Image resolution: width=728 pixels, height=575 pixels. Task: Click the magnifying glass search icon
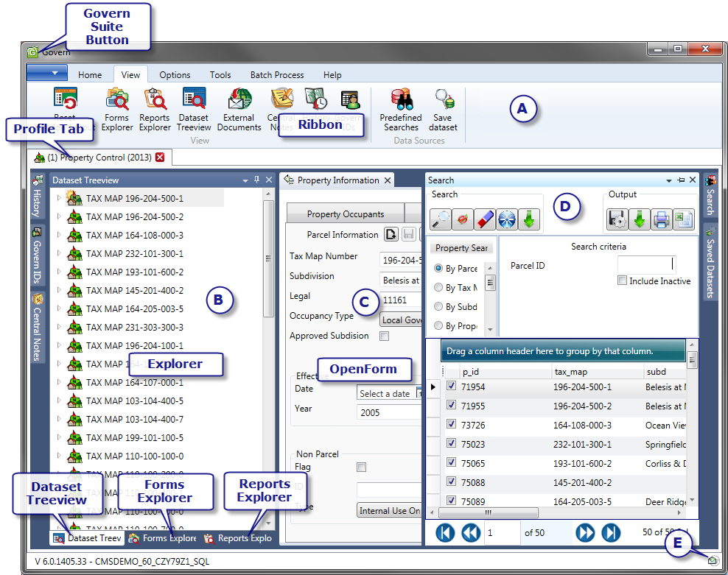pyautogui.click(x=441, y=219)
